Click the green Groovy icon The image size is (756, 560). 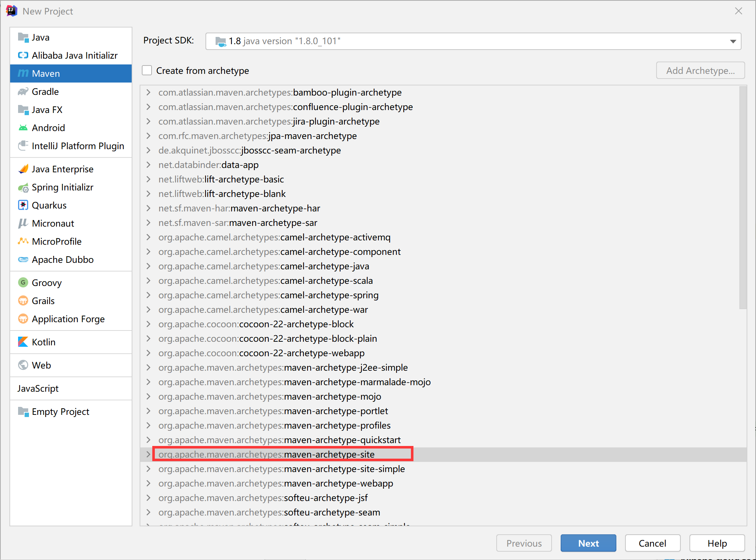23,283
